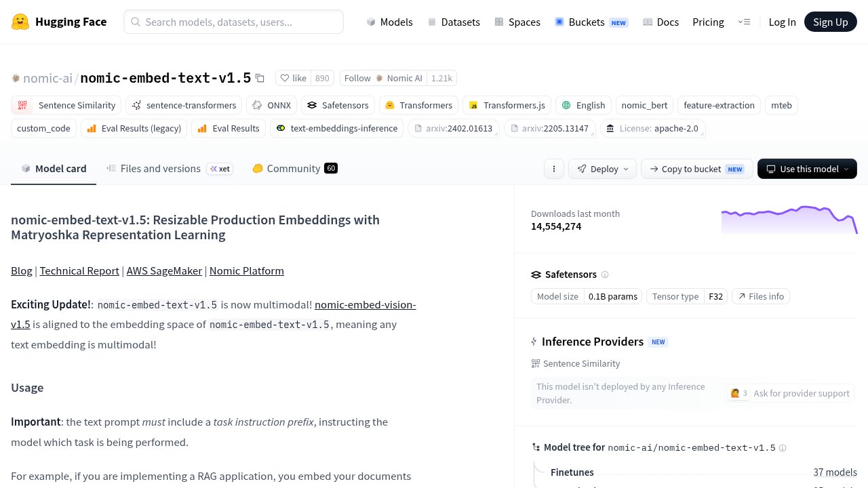
Task: Switch to the Model card tab
Action: 54,169
